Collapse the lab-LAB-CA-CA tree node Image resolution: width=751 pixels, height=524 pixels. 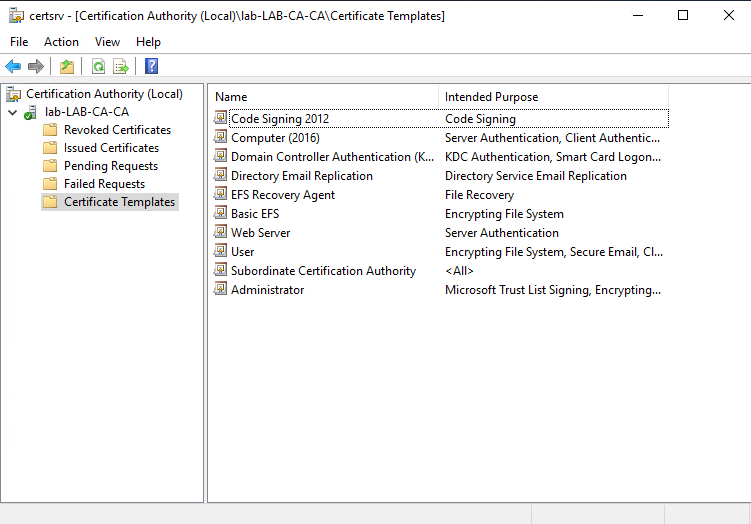coord(12,112)
